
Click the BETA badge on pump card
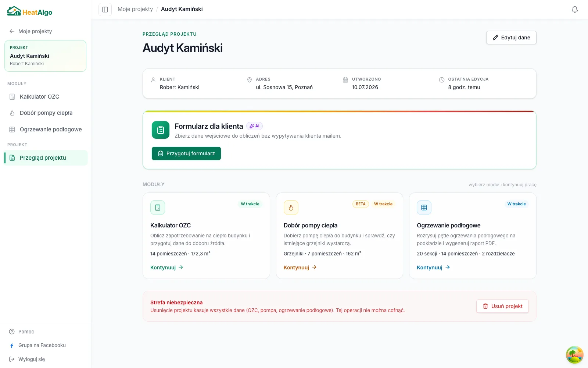[361, 204]
